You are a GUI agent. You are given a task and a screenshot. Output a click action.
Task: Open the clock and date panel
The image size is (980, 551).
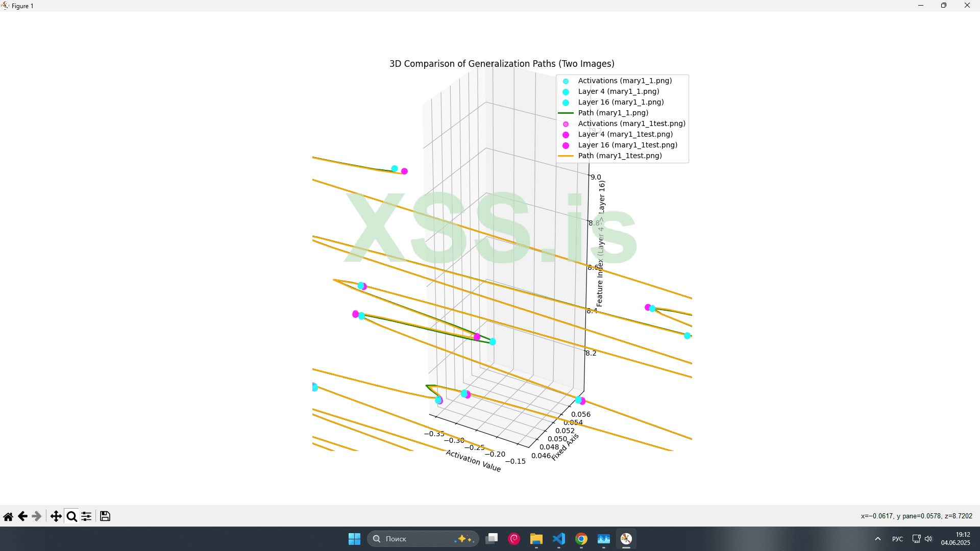pyautogui.click(x=955, y=539)
